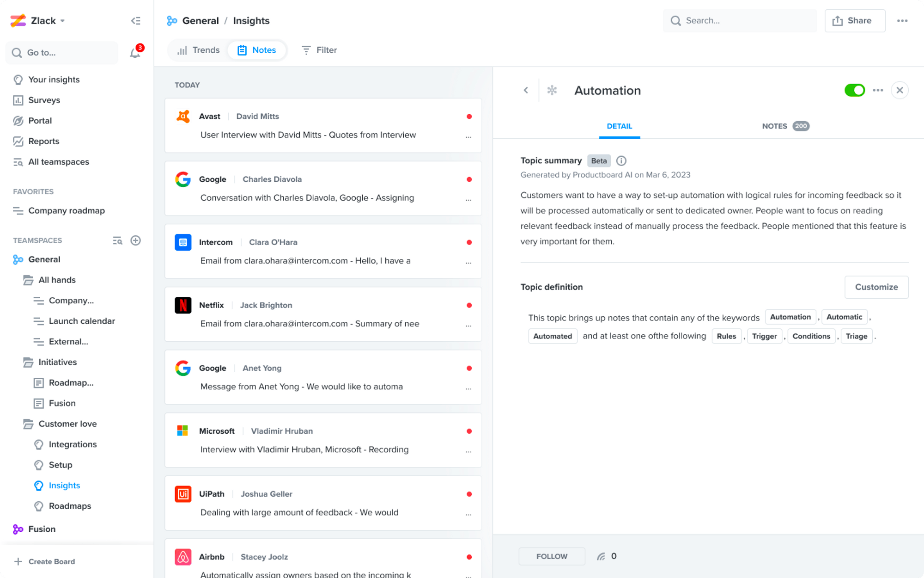Viewport: 924px width, 578px height.
Task: Click the Share icon at top right
Action: [838, 20]
